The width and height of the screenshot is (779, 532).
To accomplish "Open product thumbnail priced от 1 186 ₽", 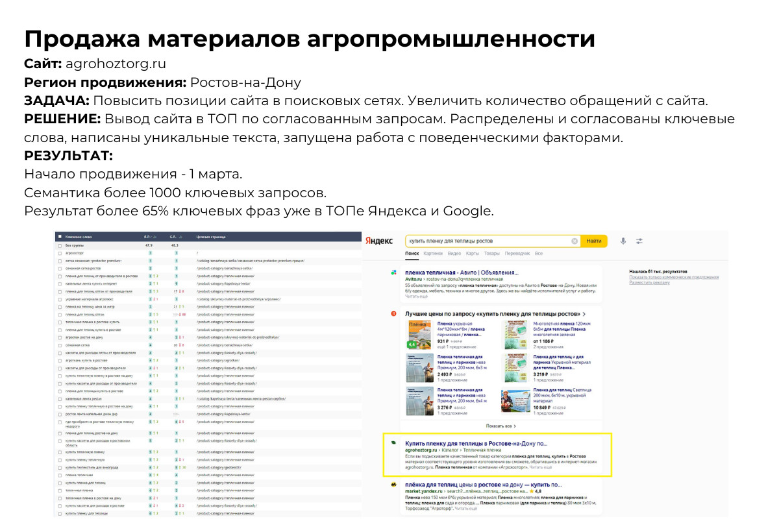I will pyautogui.click(x=515, y=334).
